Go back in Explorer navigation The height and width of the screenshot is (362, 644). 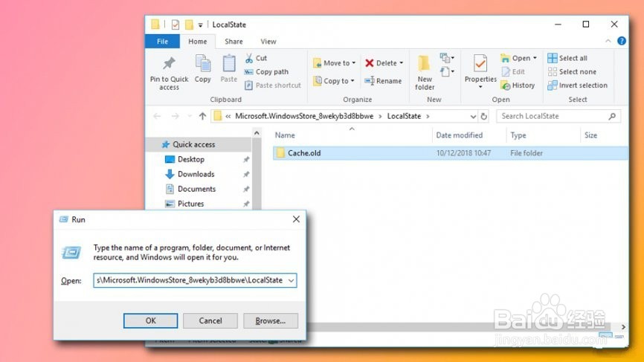point(157,116)
